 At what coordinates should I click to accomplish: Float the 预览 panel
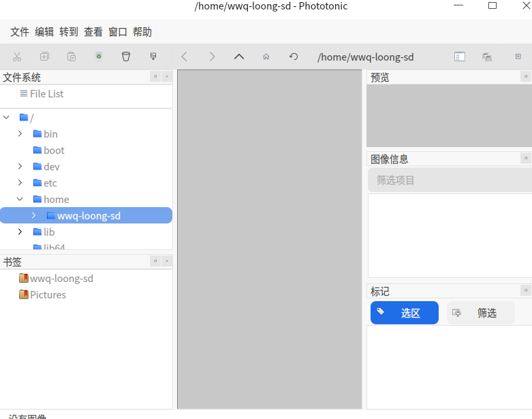pos(526,77)
